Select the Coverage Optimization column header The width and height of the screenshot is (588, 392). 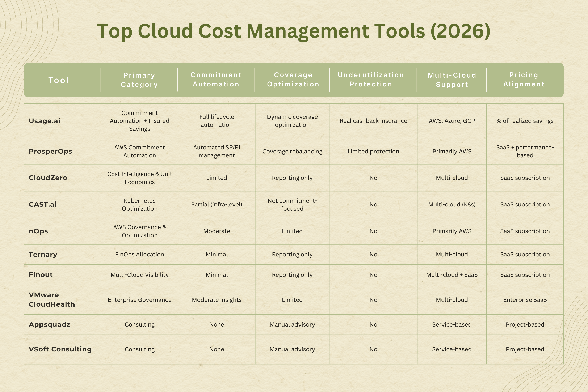point(293,80)
